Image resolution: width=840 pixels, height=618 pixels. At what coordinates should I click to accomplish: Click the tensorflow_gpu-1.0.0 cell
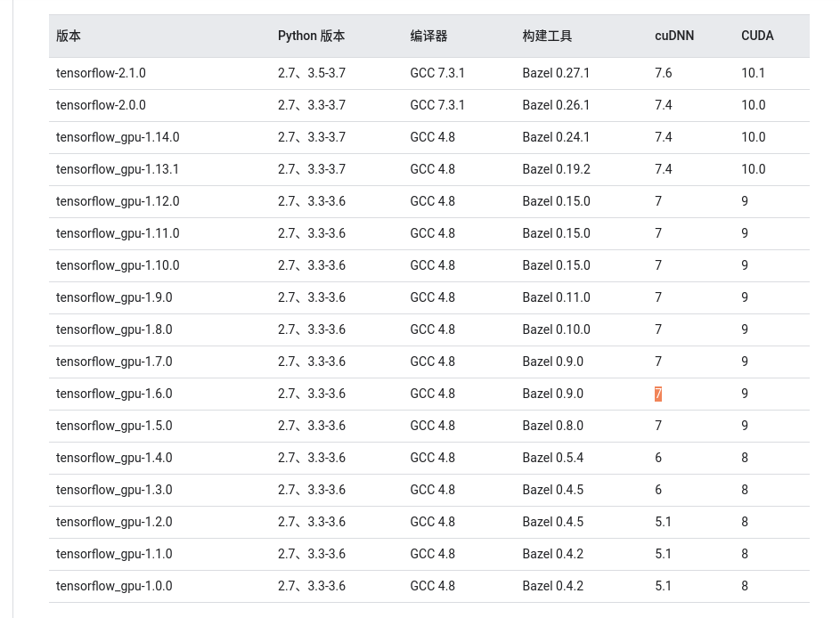(114, 586)
